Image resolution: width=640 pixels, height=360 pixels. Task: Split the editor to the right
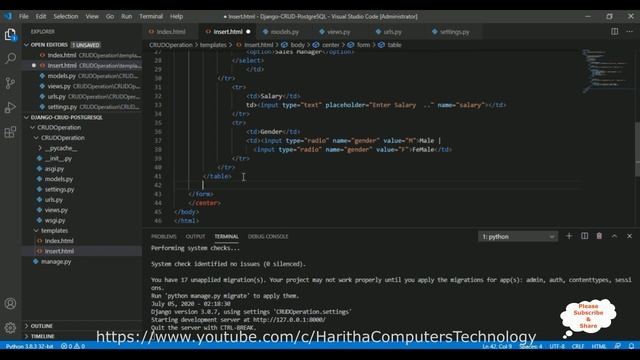(614, 31)
